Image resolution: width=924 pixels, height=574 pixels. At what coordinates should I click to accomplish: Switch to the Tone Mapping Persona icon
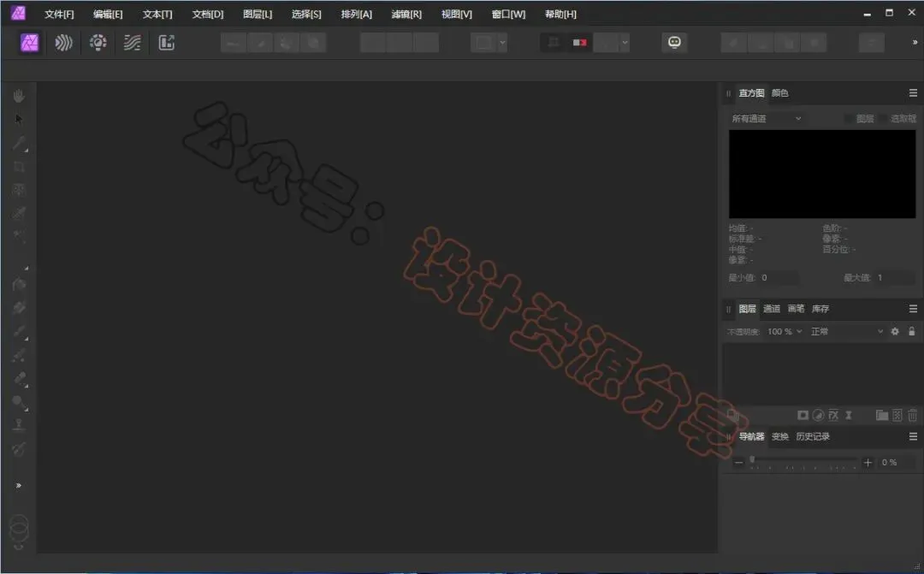coord(132,43)
